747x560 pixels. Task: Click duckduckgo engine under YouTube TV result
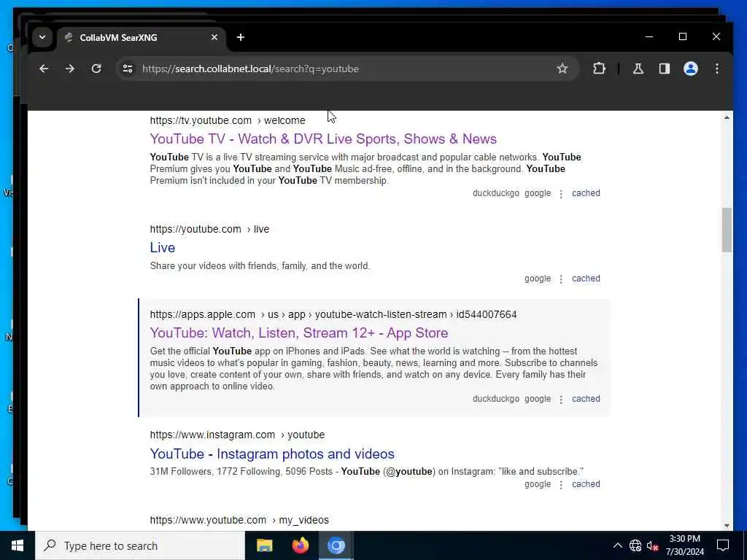(496, 192)
